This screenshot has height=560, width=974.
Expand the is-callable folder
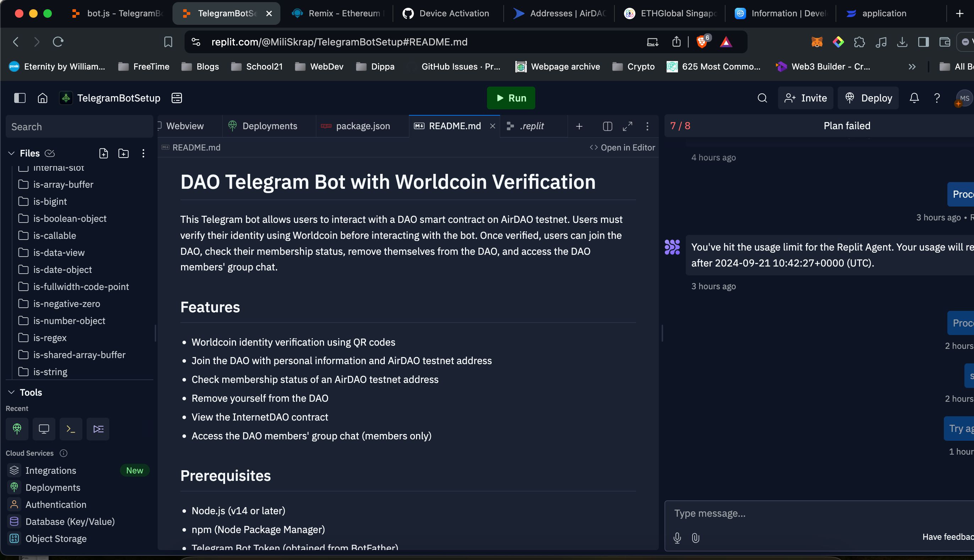click(x=55, y=236)
